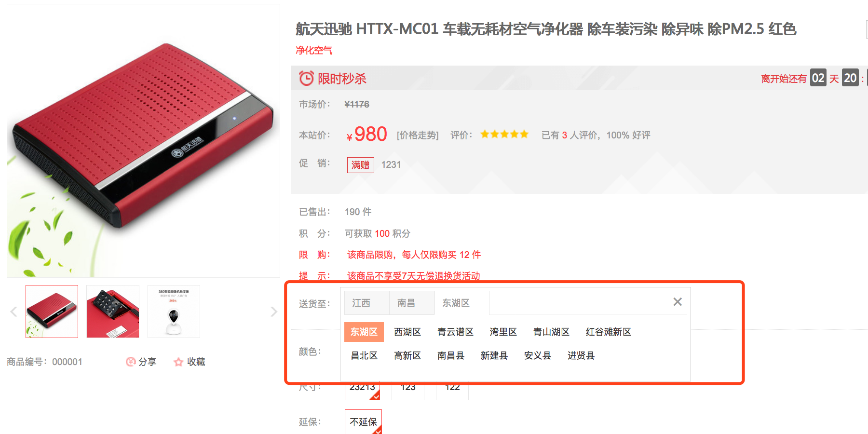
Task: Close the delivery region popup
Action: pyautogui.click(x=678, y=302)
